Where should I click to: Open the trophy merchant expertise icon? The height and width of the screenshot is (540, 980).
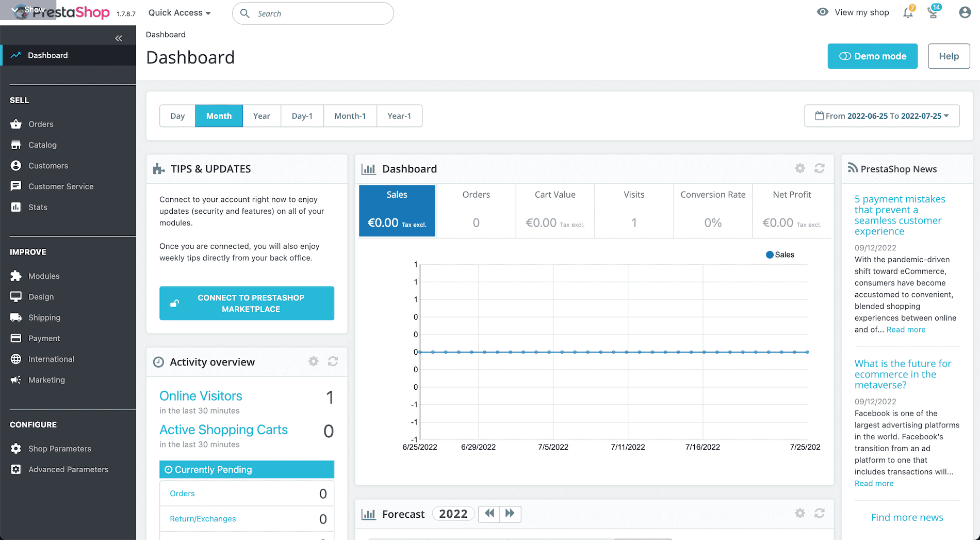pyautogui.click(x=933, y=12)
